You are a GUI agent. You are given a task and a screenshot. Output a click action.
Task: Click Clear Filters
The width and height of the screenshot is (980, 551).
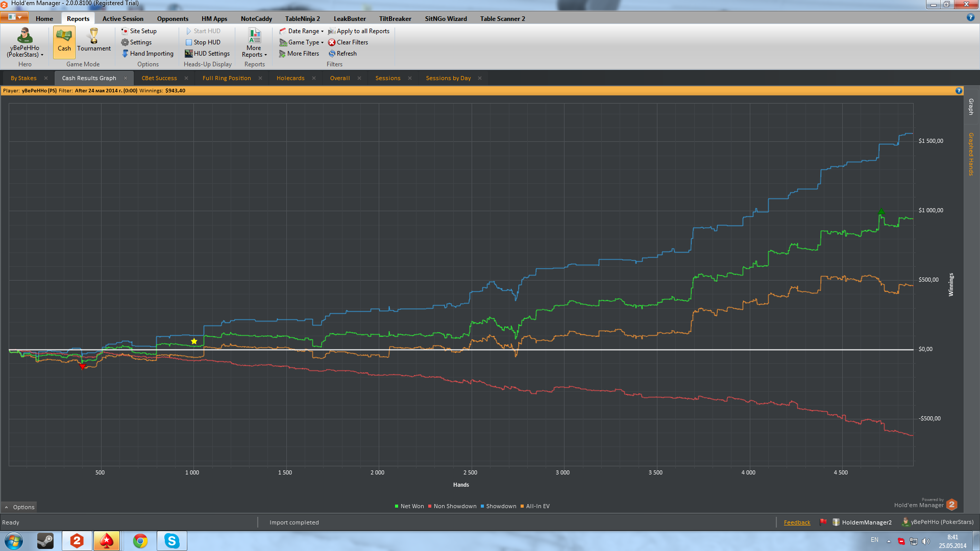(348, 42)
